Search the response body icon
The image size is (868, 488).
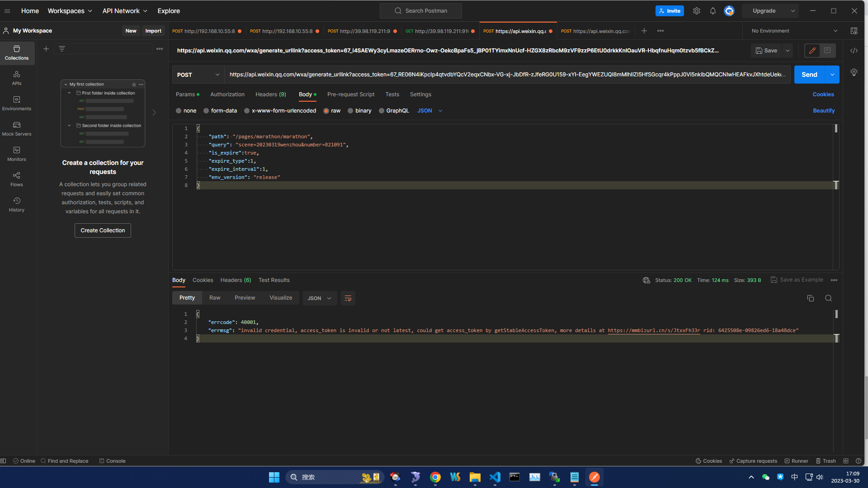tap(828, 298)
